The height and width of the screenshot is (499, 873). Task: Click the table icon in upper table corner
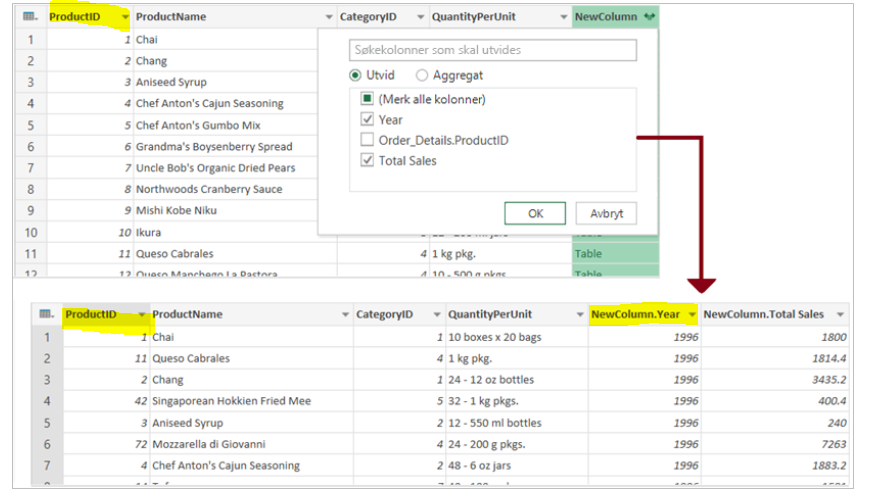30,17
